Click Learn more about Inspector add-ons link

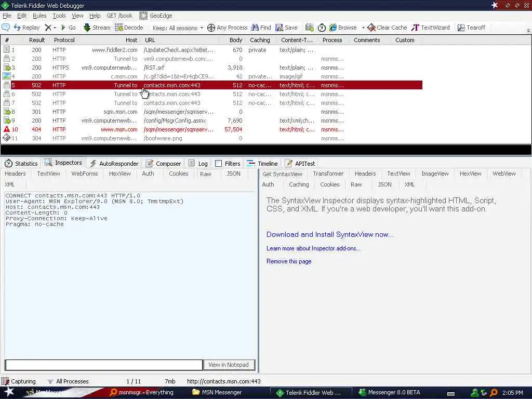pyautogui.click(x=313, y=248)
